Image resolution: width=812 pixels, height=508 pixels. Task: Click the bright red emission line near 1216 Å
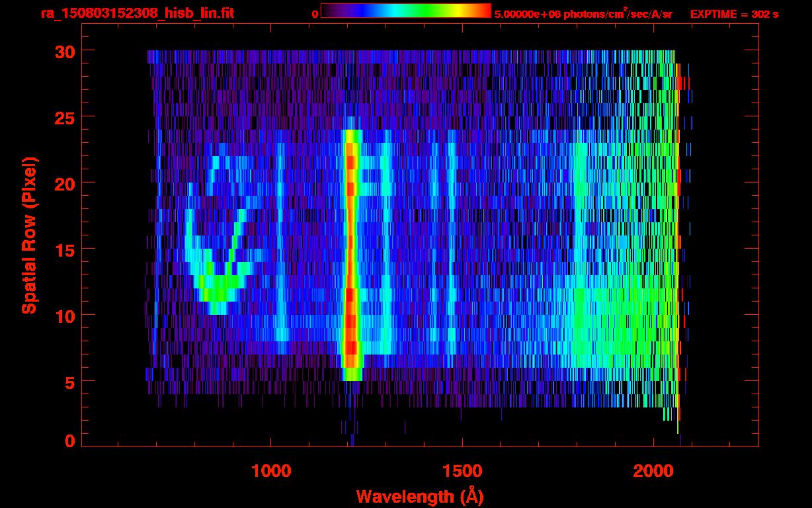351,255
